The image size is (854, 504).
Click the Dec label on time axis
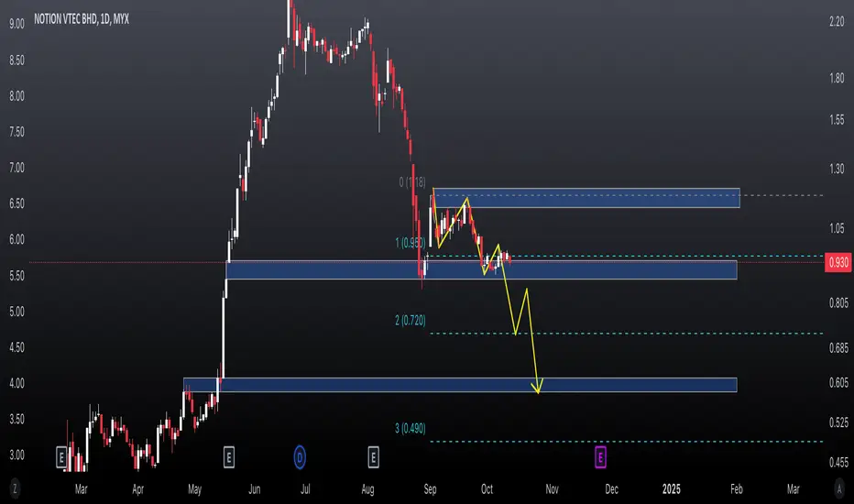[611, 489]
